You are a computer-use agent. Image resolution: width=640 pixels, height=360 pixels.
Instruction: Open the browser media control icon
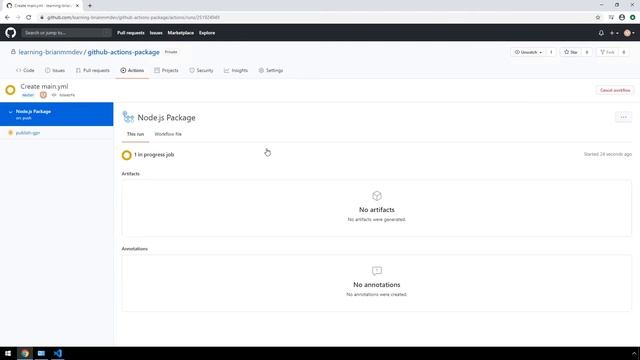tap(611, 18)
